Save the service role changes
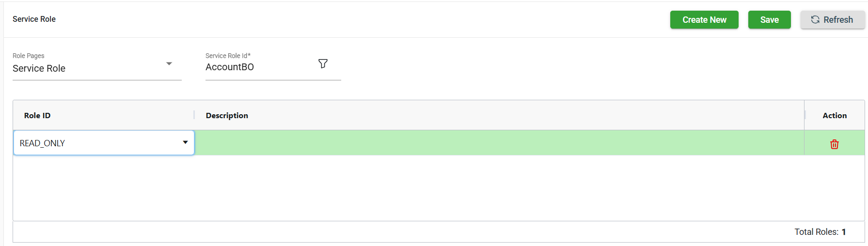This screenshot has width=868, height=246. pyautogui.click(x=769, y=20)
